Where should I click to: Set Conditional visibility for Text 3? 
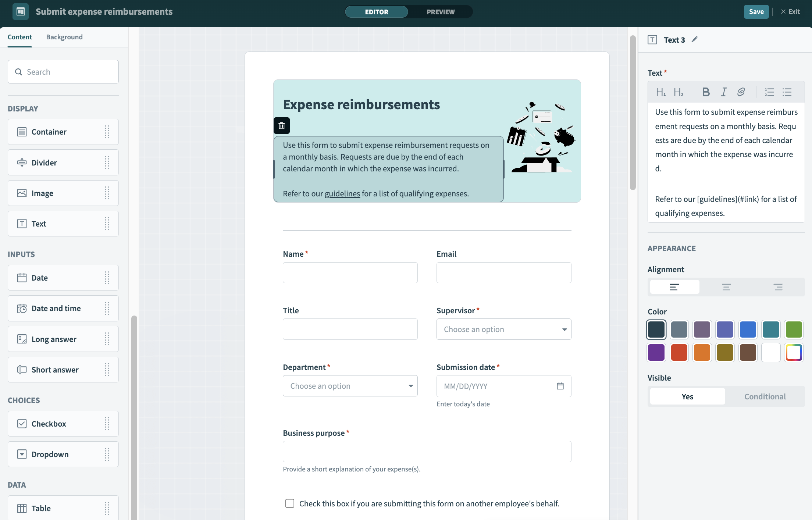tap(765, 396)
